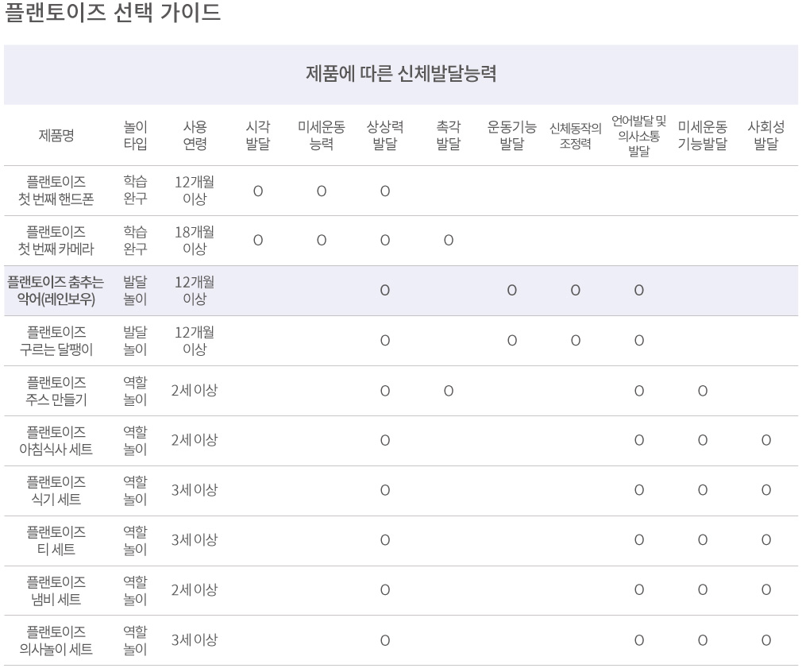Click the 촉각 발달 mark for 첫 번째 카메라
Screen dimensions: 802x672
tap(449, 240)
